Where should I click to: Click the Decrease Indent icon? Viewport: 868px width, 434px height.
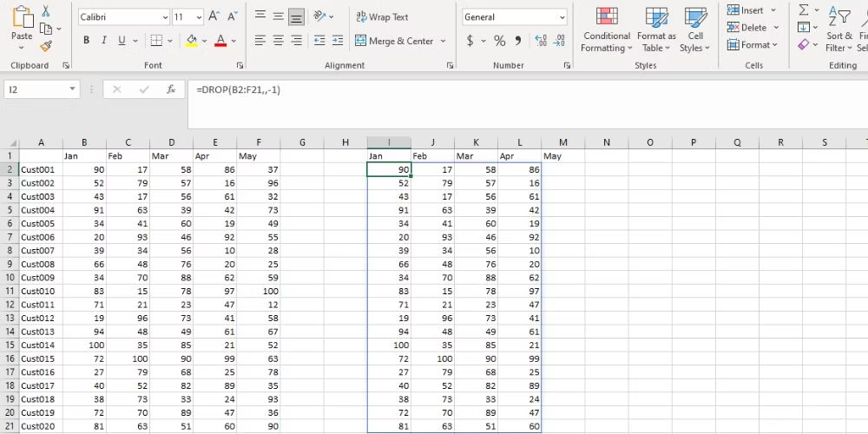point(319,41)
